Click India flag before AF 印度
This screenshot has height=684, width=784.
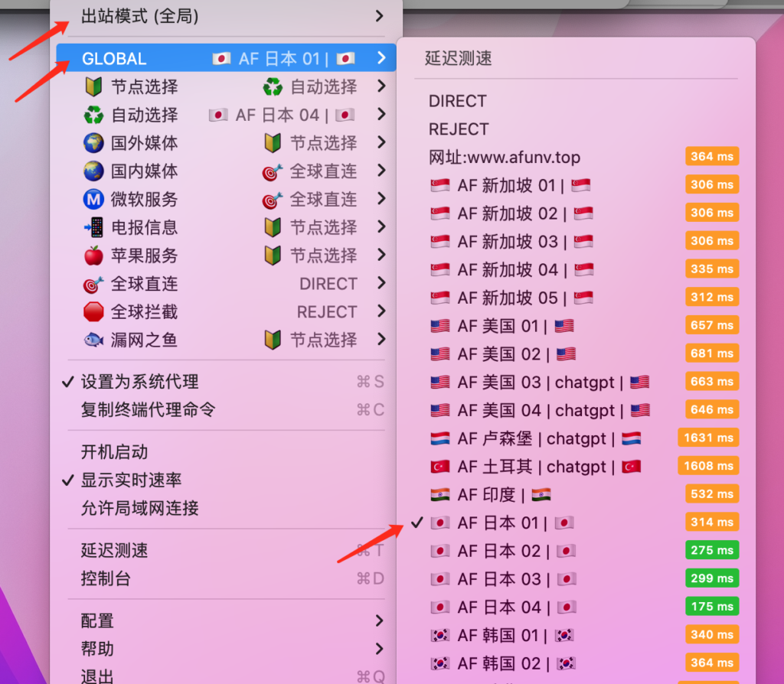(440, 495)
